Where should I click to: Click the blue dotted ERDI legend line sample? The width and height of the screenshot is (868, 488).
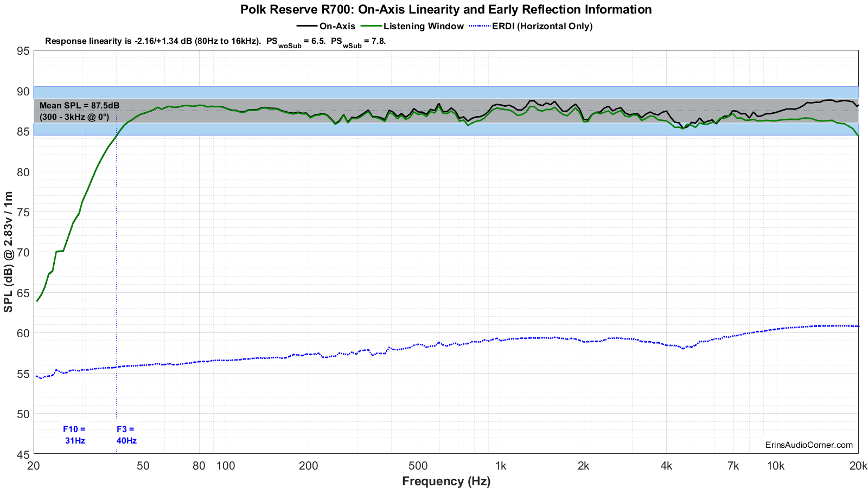tap(480, 26)
